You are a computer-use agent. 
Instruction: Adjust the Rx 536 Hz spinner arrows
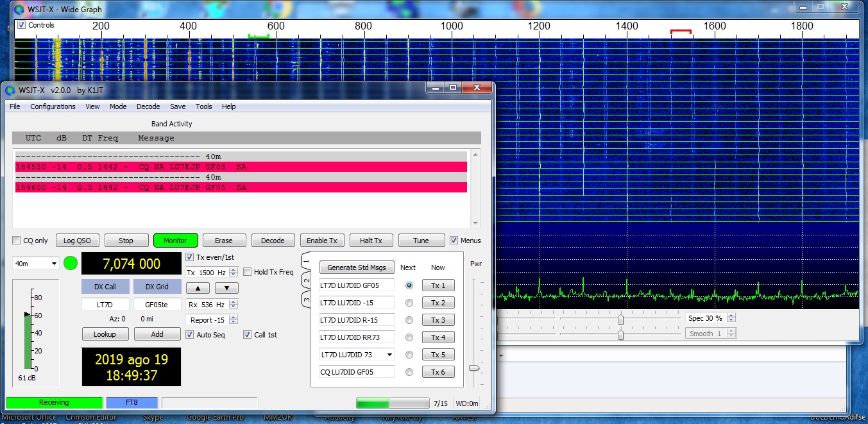tap(234, 305)
